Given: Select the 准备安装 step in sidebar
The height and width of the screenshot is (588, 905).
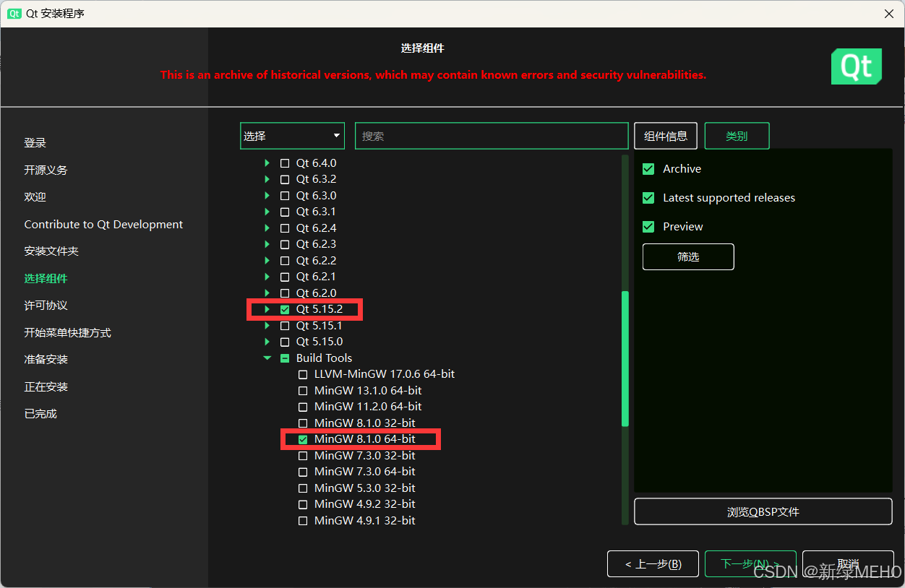Looking at the screenshot, I should (x=46, y=360).
